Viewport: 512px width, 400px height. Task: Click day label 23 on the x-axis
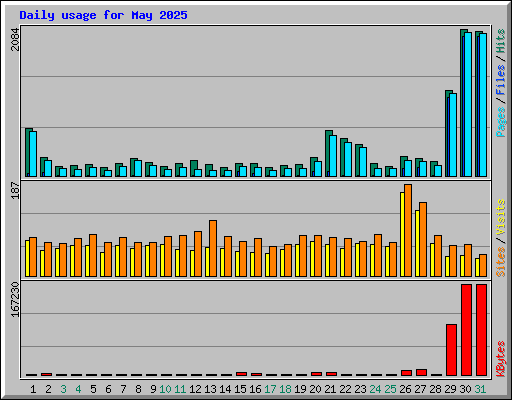click(360, 389)
